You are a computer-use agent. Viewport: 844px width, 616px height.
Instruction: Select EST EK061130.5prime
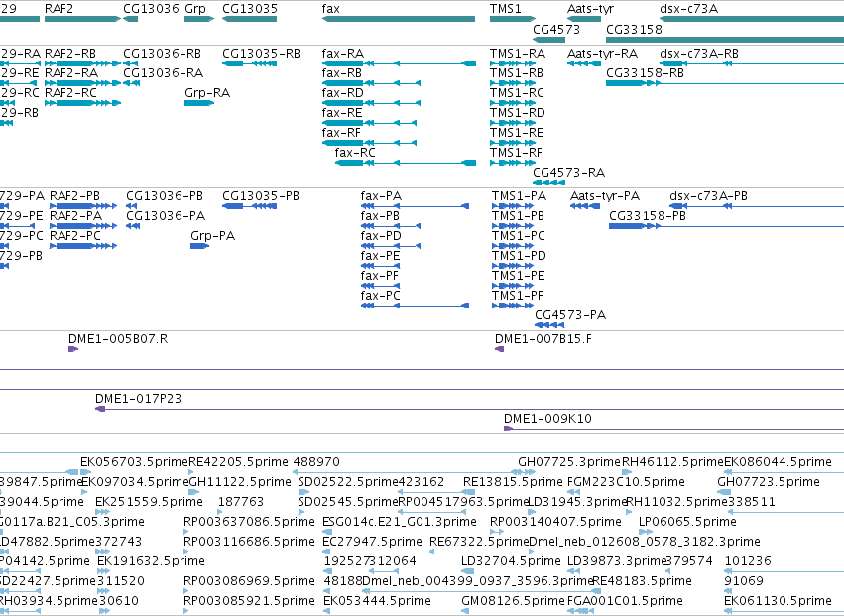(x=778, y=601)
